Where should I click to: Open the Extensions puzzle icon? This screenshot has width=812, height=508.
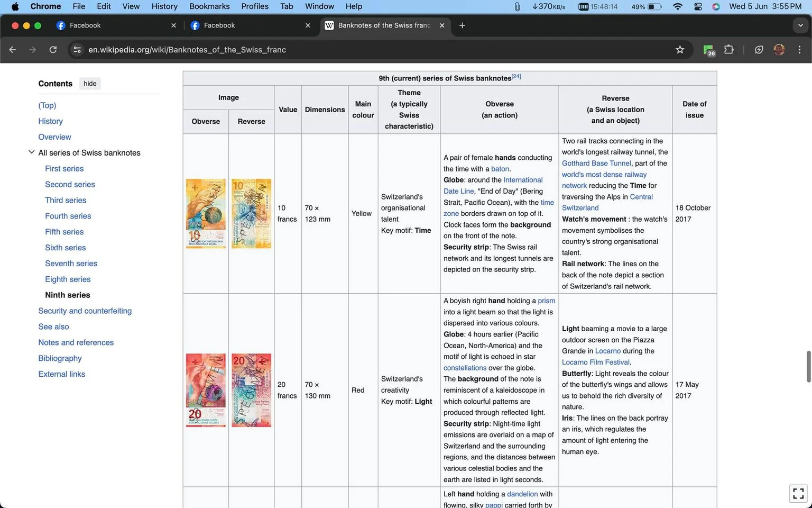click(729, 50)
